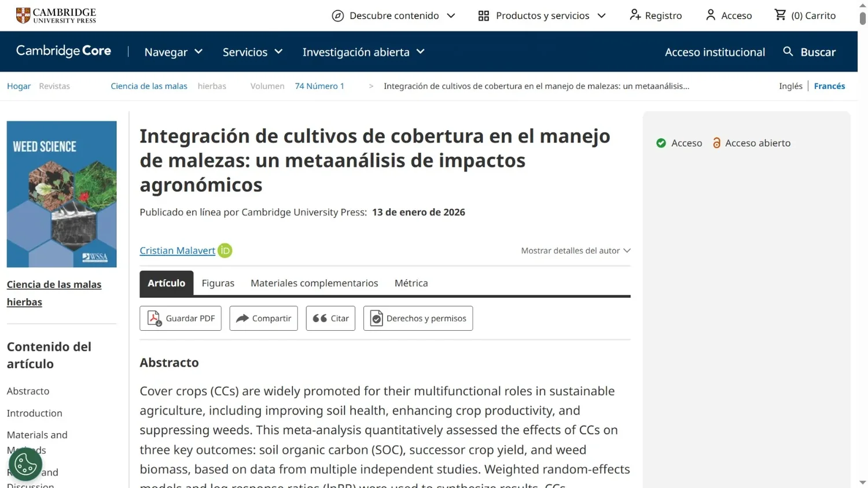Switch language to Francés
Viewport: 868px width, 488px height.
click(x=829, y=86)
